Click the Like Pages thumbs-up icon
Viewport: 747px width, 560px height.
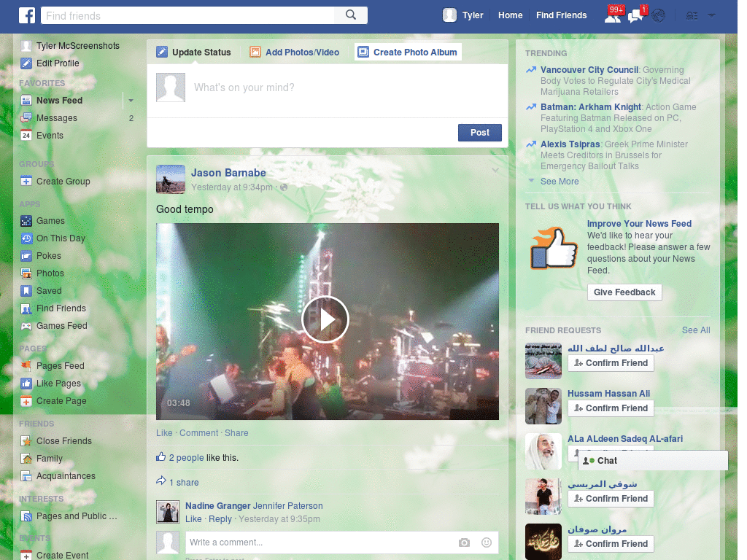coord(26,384)
